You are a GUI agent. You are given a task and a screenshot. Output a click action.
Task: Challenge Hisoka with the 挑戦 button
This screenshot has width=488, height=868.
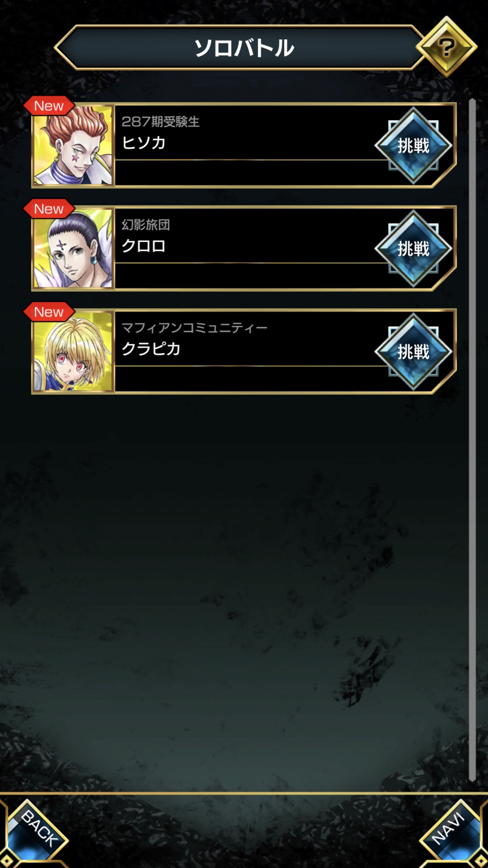413,145
